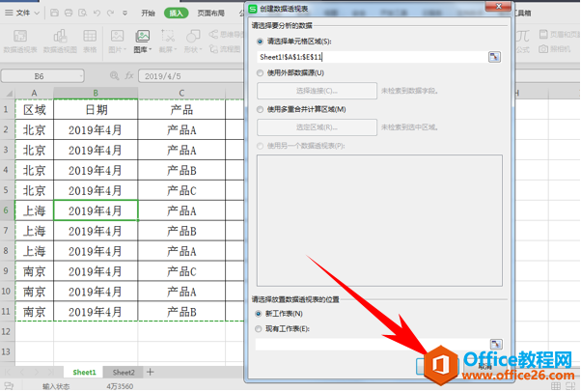Screen dimensions: 581x392
Task: Click the 数据透视表 (PivotTable) ribbon icon
Action: click(20, 40)
